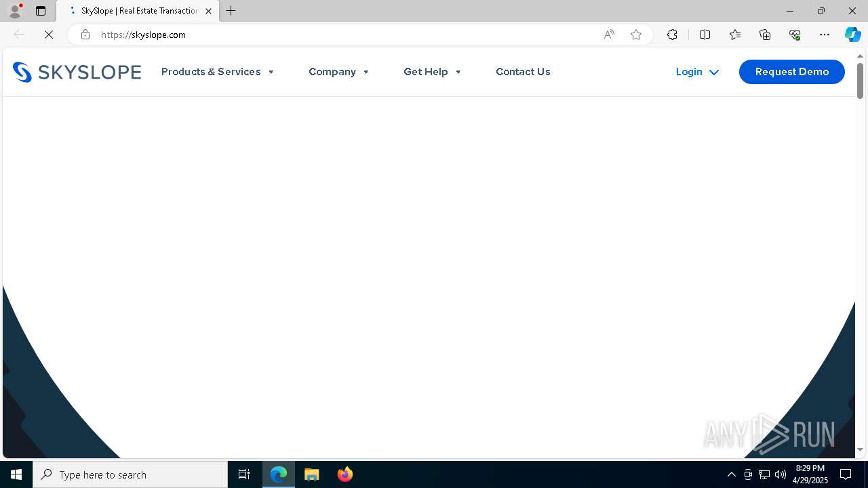Viewport: 868px width, 488px height.
Task: Open Browser essentials icon
Action: [x=795, y=35]
